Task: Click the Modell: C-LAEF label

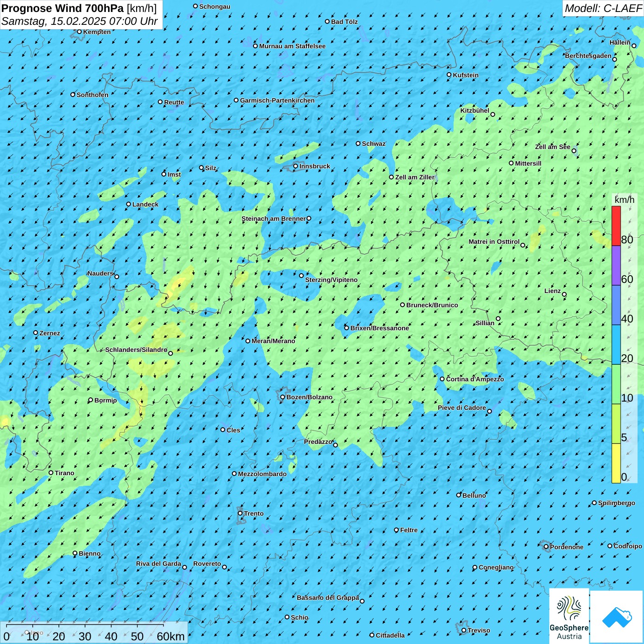Action: coord(603,8)
